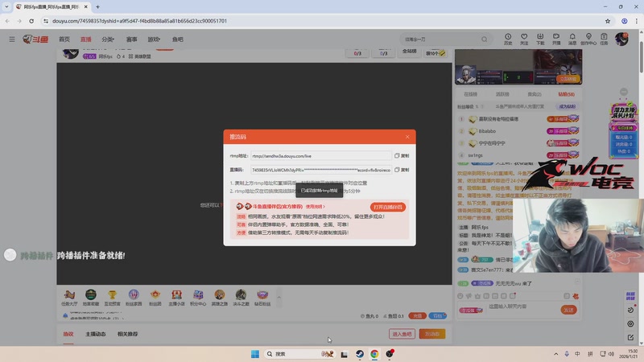
Task: Click the Douyu 斗鱼 logo
Action: [35, 39]
